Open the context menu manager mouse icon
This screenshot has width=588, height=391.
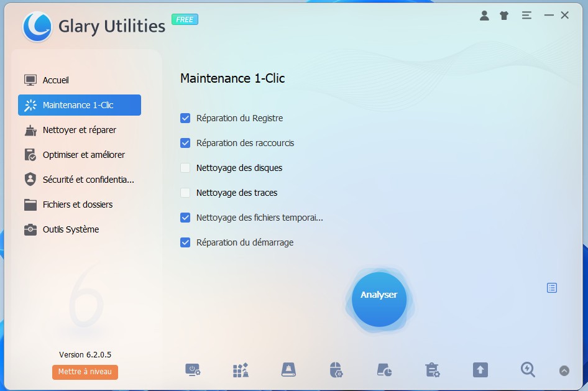click(336, 370)
